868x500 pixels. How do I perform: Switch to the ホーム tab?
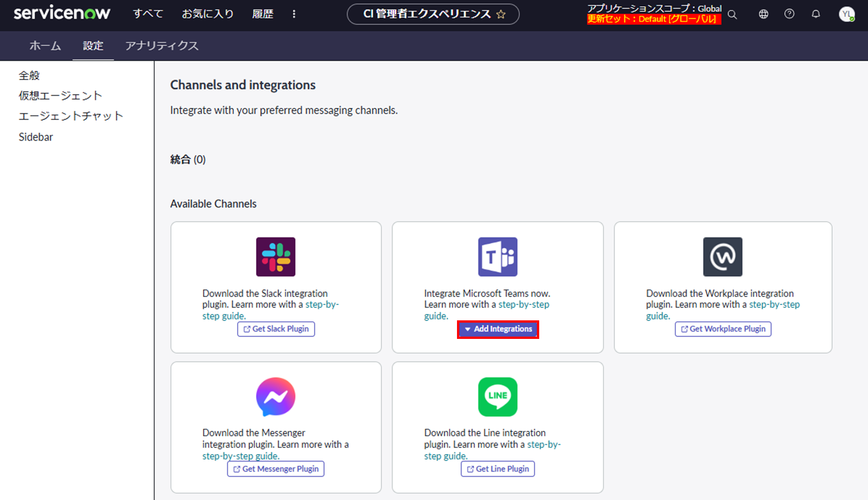[45, 45]
